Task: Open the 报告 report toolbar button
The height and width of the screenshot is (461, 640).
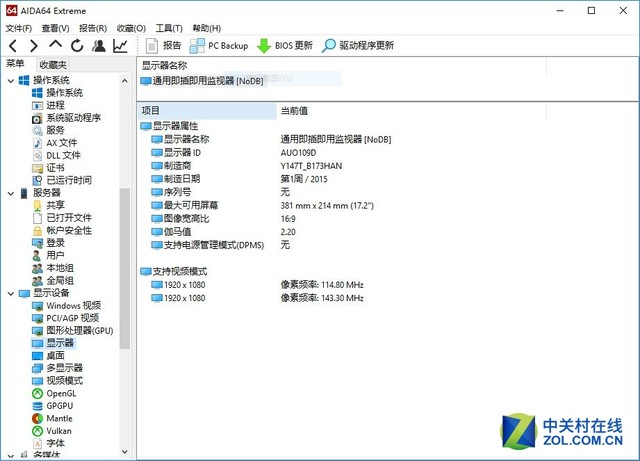Action: pos(163,46)
